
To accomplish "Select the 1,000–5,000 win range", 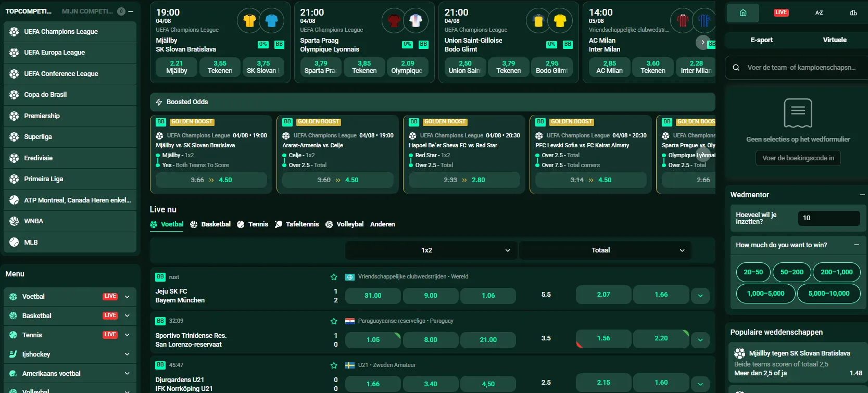I will 765,294.
